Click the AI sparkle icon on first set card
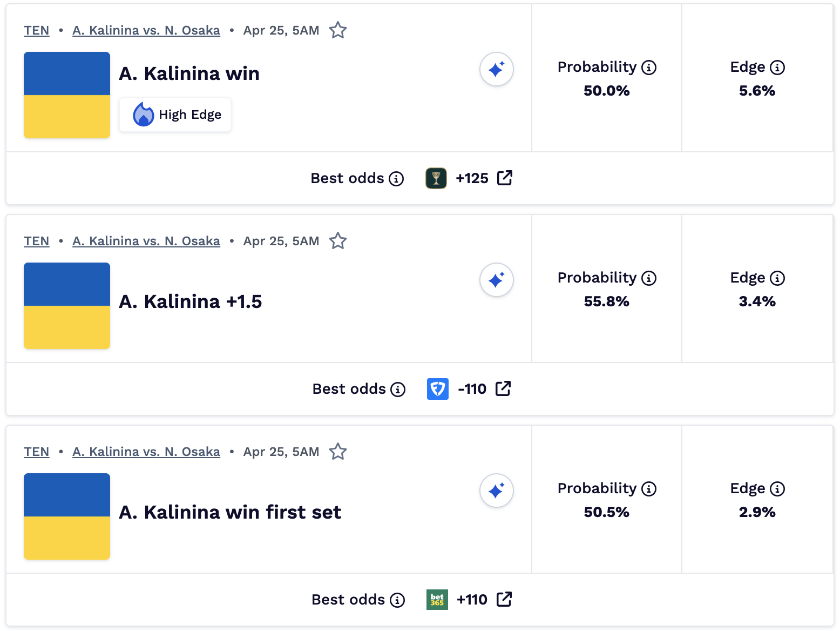 496,491
